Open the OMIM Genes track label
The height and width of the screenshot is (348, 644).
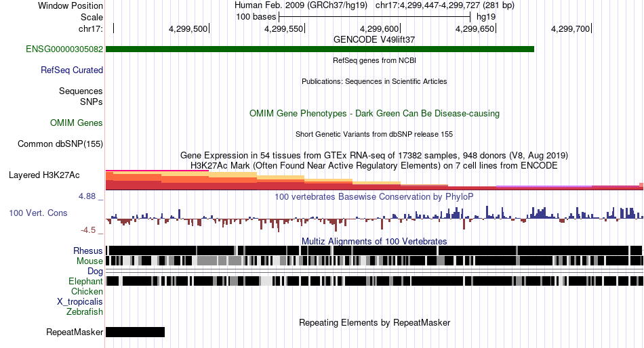[77, 123]
